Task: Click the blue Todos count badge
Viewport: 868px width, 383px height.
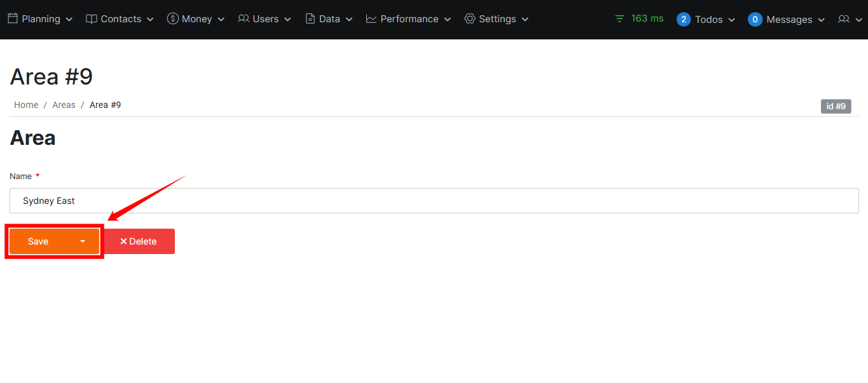Action: coord(684,20)
